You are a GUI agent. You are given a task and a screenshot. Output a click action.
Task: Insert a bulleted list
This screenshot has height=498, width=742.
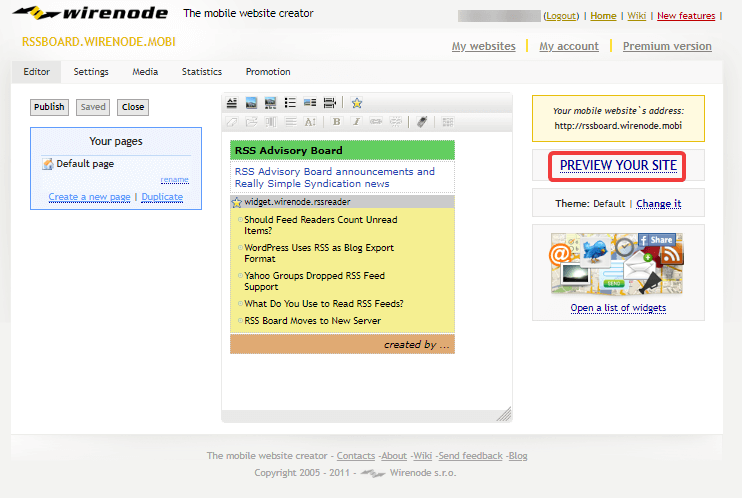[290, 103]
